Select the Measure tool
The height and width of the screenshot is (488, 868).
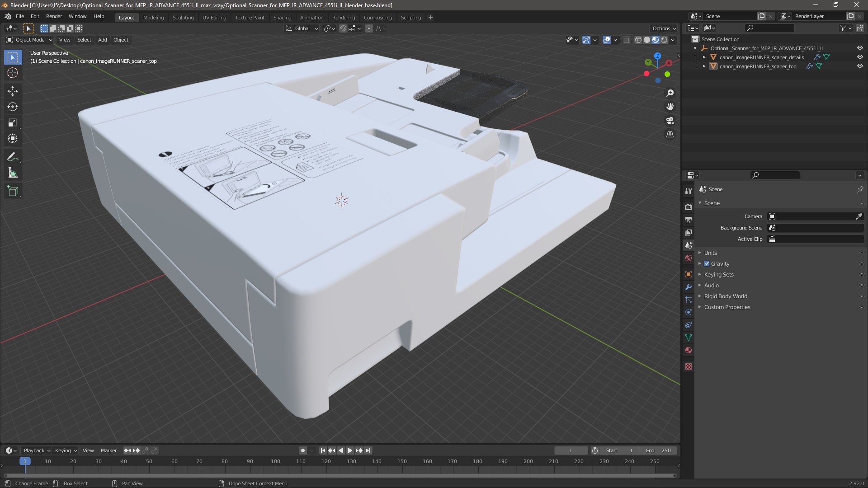[13, 173]
